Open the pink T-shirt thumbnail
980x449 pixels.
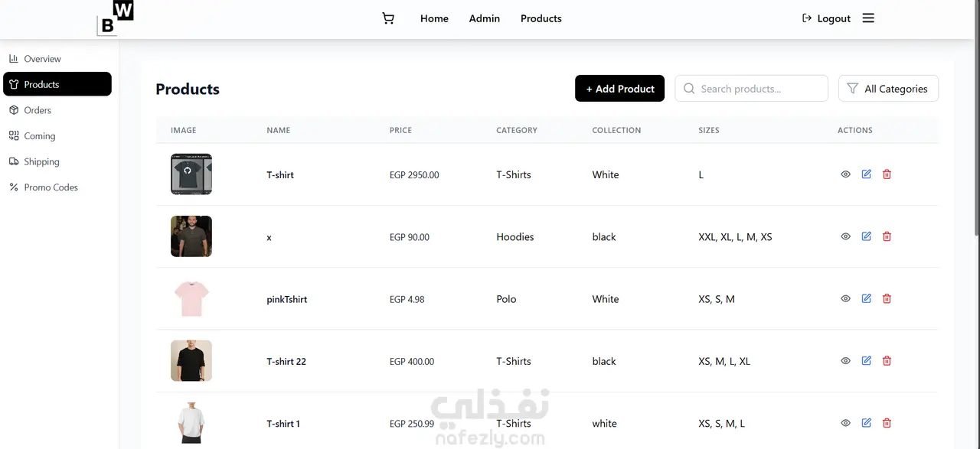tap(191, 299)
